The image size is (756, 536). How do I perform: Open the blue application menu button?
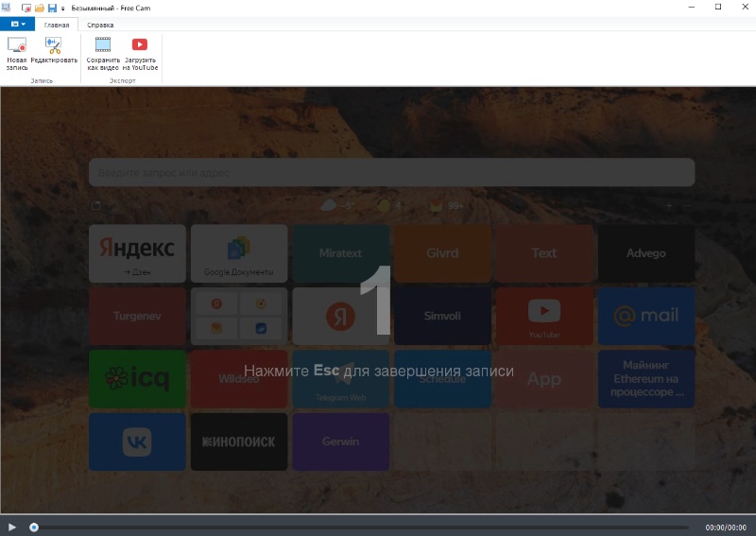pos(17,25)
